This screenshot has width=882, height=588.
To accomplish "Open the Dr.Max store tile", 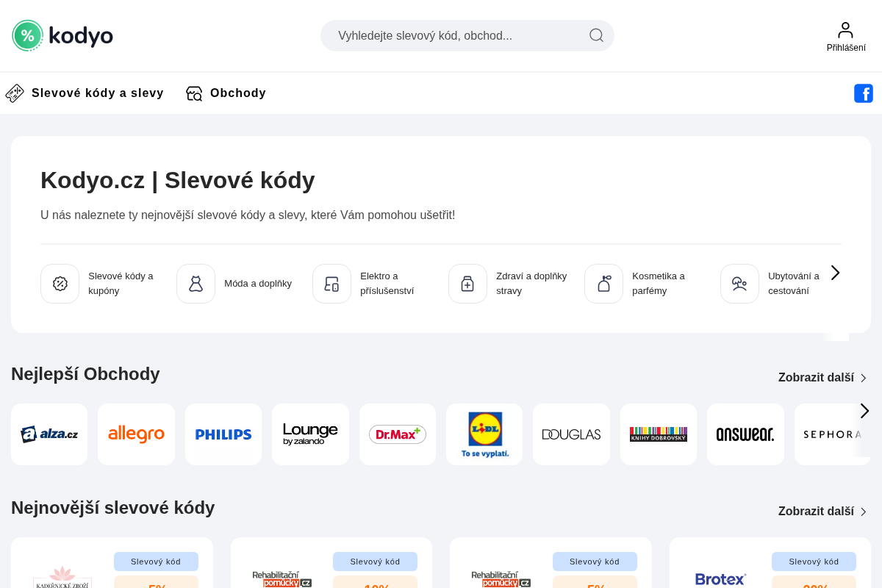I will (398, 434).
